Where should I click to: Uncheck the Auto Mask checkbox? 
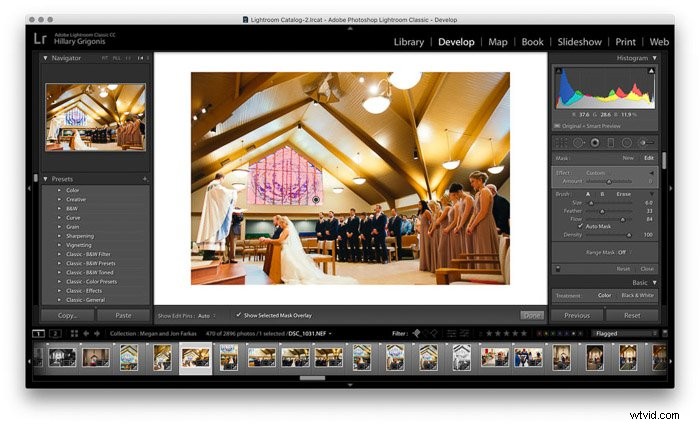[580, 226]
